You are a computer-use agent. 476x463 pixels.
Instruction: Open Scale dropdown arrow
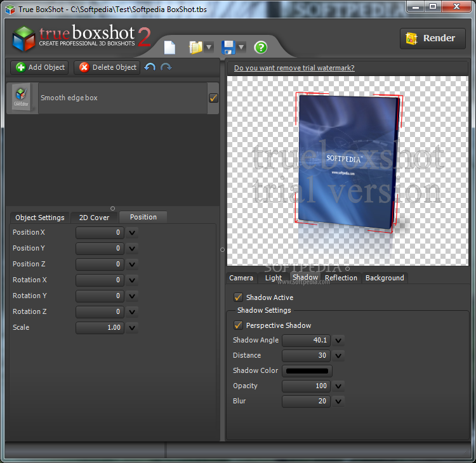tap(132, 328)
